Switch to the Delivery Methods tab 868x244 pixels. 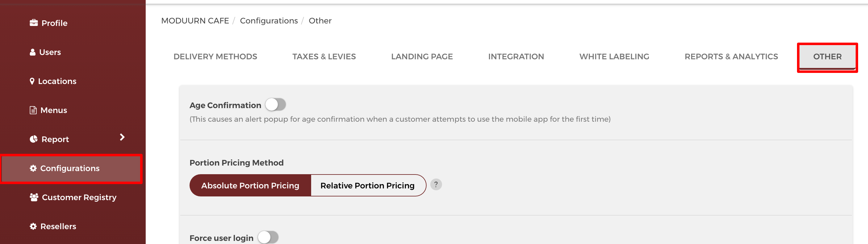pos(215,57)
